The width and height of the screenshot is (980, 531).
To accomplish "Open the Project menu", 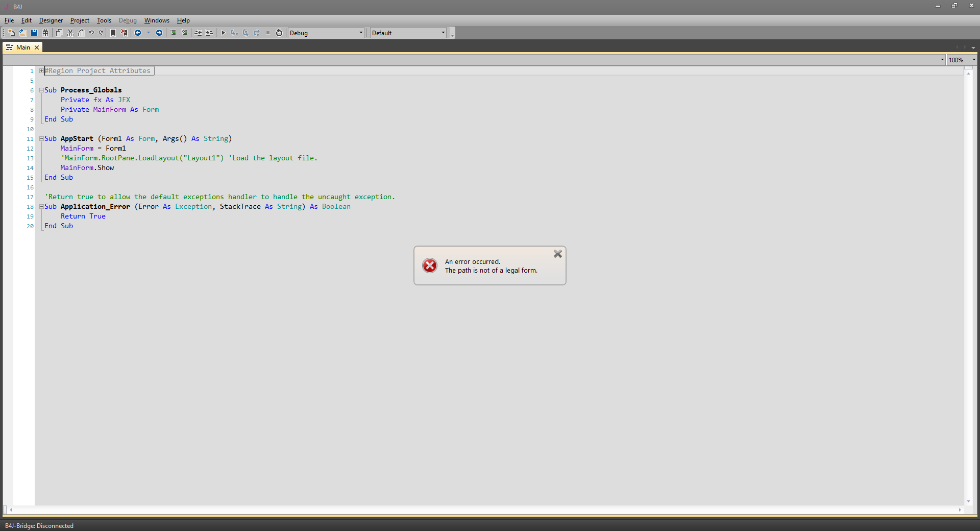I will click(x=80, y=20).
